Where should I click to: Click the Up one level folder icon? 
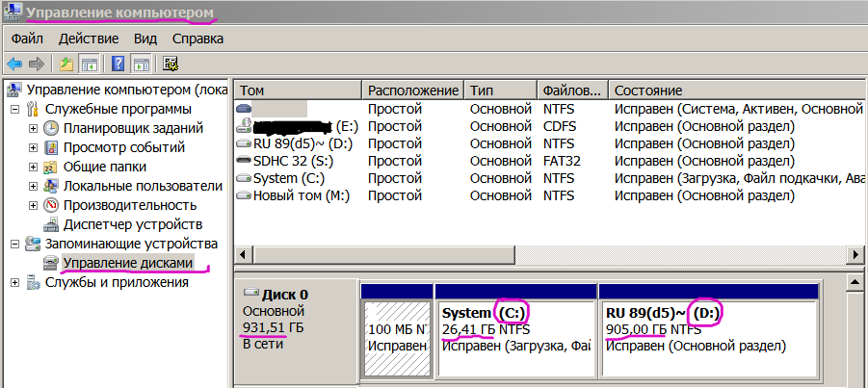pos(66,65)
